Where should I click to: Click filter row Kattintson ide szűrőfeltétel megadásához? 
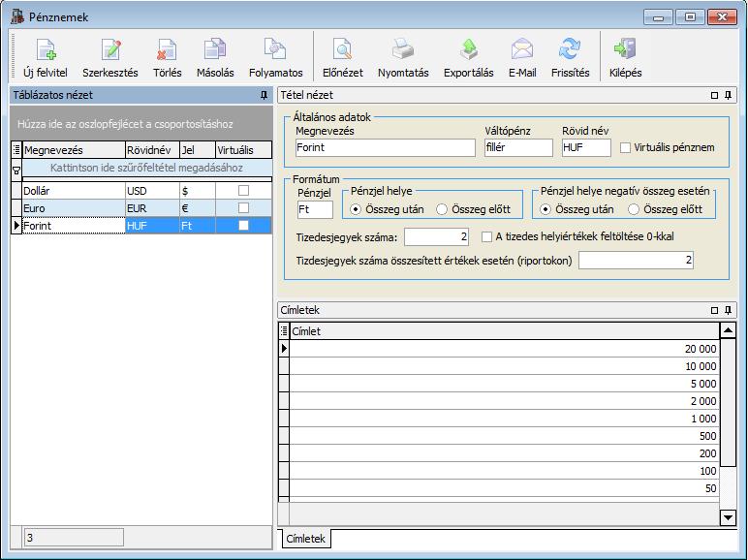click(x=147, y=168)
